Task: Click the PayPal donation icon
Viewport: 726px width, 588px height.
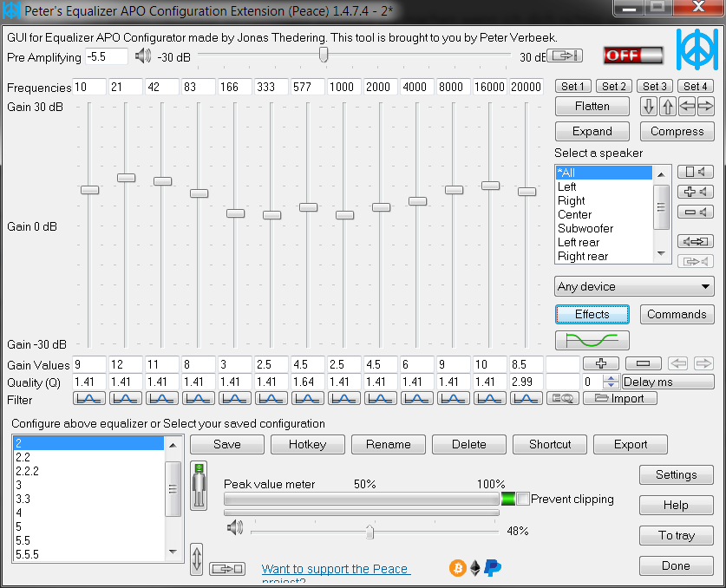Action: click(493, 568)
